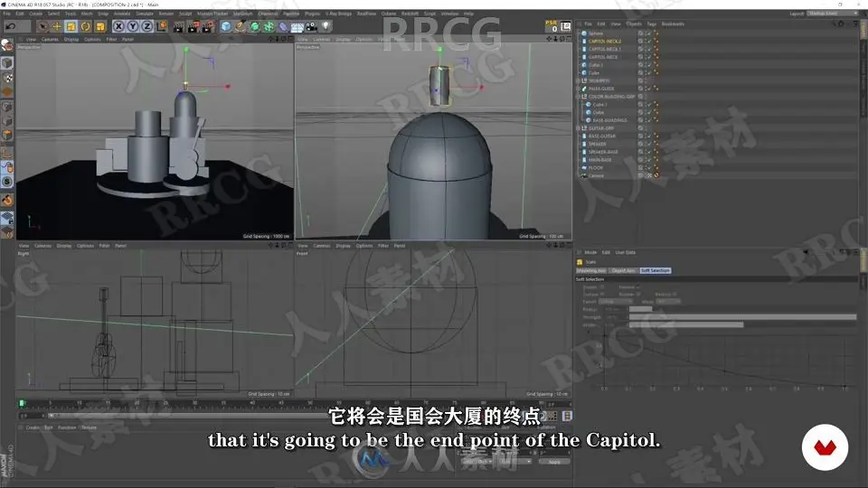Open Edit Render Settings icon
Screen dimensions: 868x488
(208, 26)
